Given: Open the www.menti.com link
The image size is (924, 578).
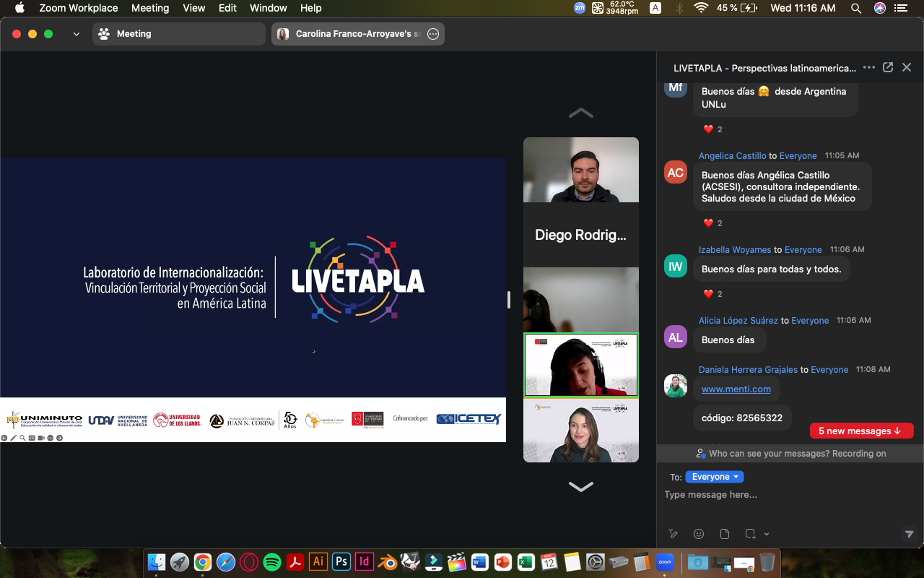Looking at the screenshot, I should tap(736, 389).
